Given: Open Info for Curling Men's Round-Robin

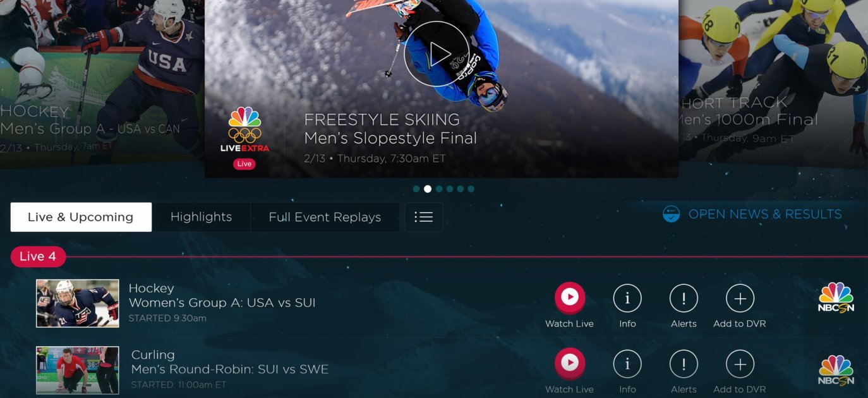Looking at the screenshot, I should 627,364.
